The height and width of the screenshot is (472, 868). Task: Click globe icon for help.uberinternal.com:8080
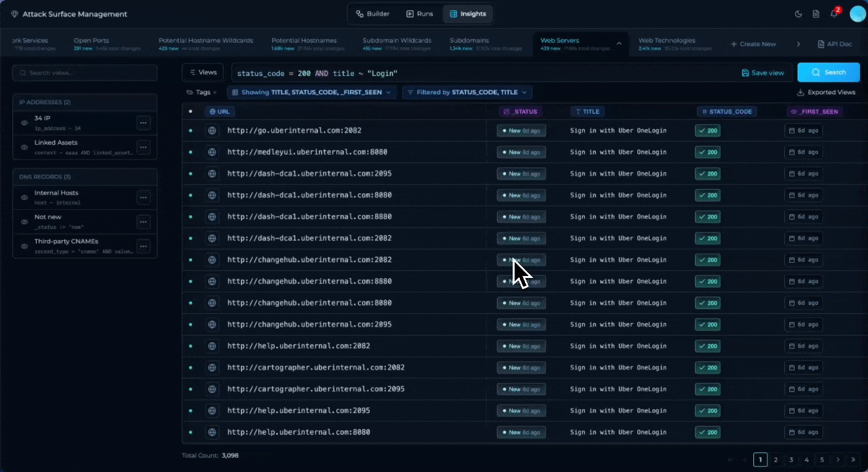coord(212,432)
